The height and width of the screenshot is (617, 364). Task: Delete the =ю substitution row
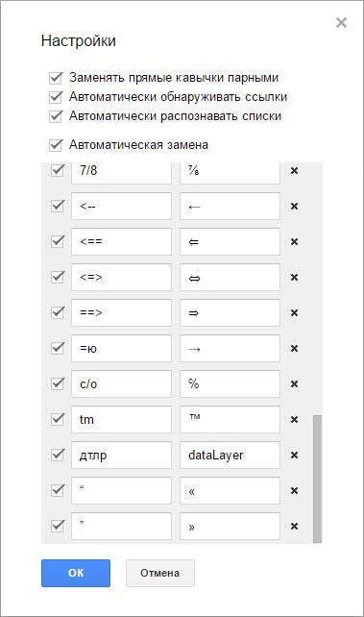click(x=294, y=348)
